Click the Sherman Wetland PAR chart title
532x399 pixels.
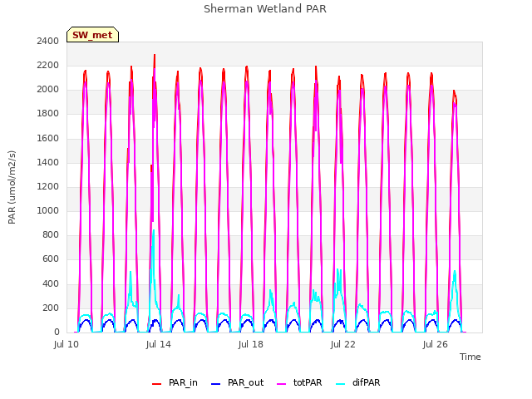tap(265, 9)
